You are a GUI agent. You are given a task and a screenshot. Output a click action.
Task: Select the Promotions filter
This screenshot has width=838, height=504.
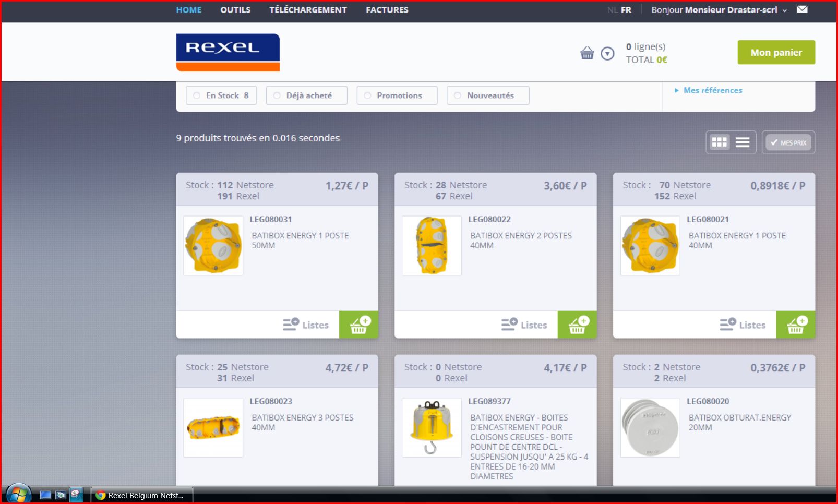click(397, 95)
